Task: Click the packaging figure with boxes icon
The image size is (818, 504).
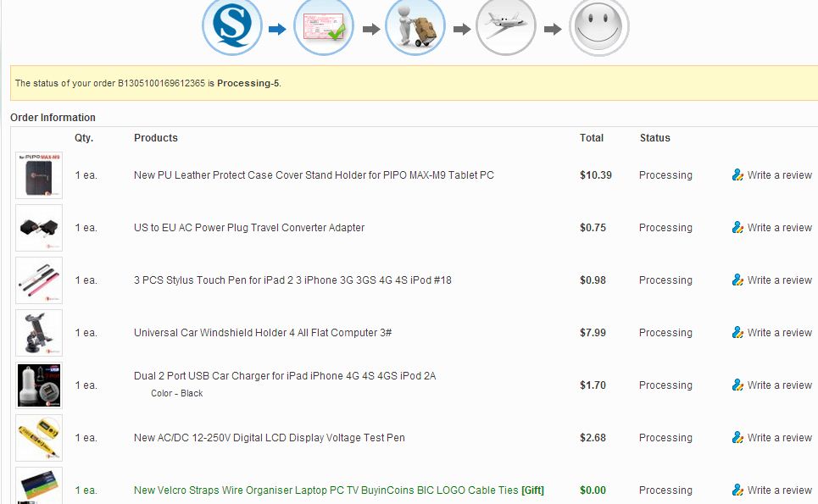Action: point(415,26)
